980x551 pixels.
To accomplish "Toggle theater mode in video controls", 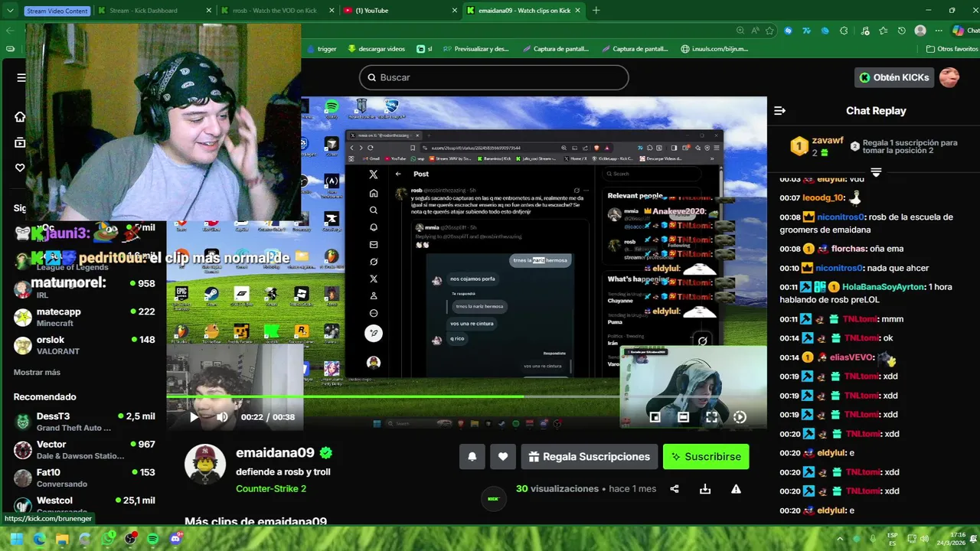I will tap(683, 417).
